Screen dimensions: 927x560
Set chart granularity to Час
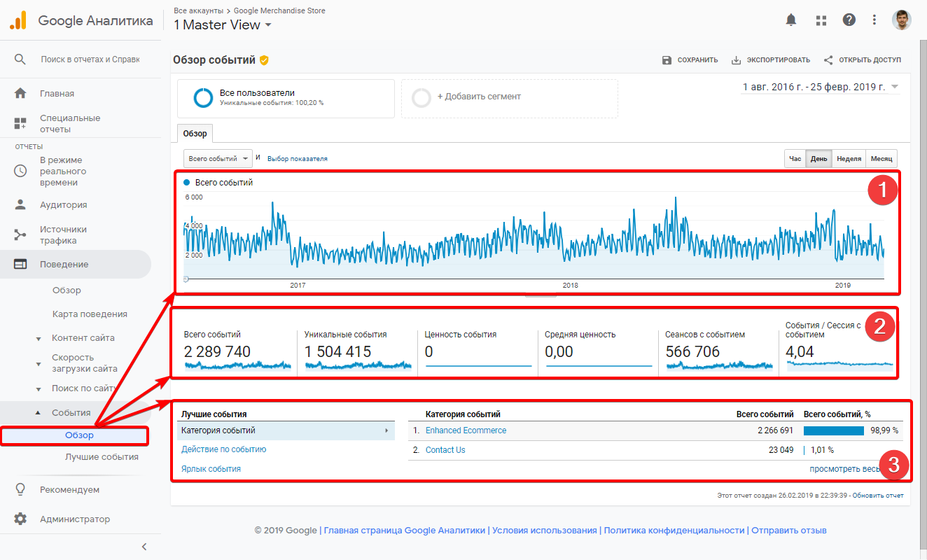coord(795,159)
